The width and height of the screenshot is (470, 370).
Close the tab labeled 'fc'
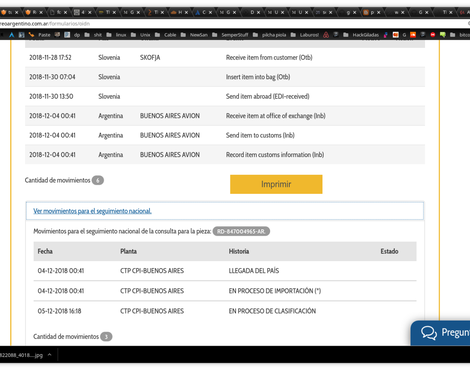(x=65, y=12)
